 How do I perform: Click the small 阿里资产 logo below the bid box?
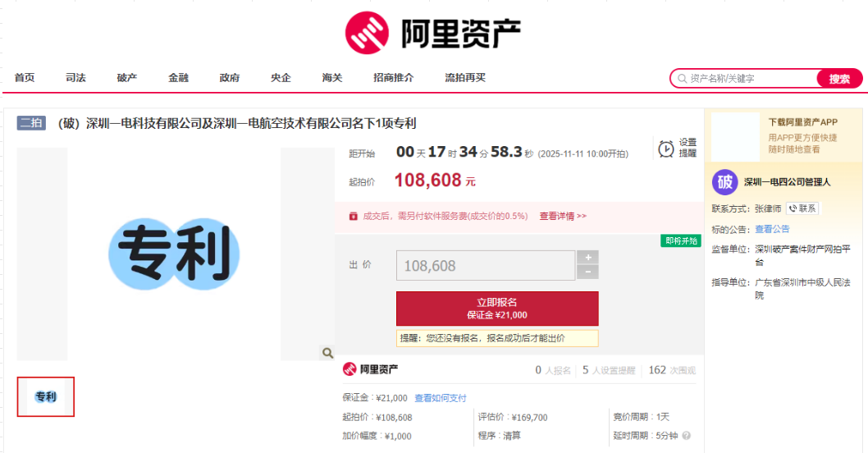[x=371, y=369]
